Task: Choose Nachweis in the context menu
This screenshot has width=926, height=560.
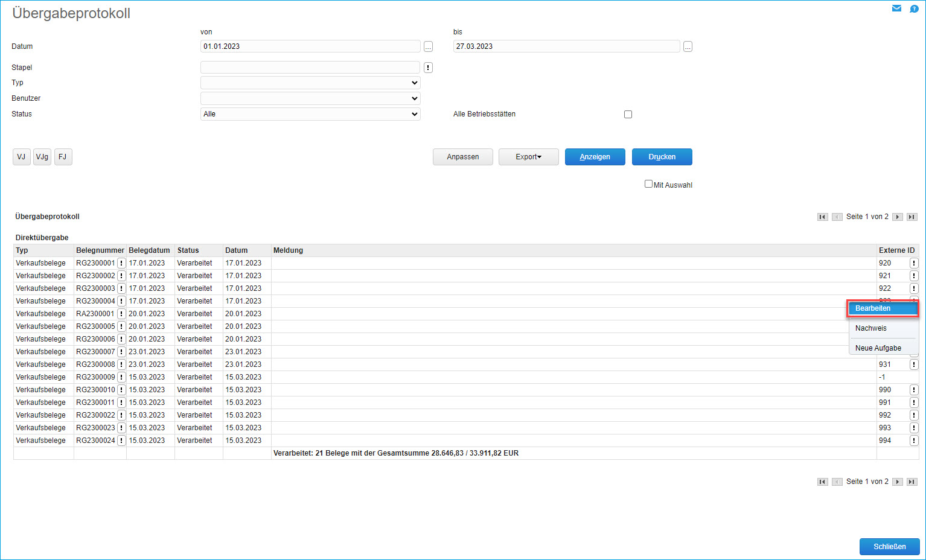Action: [871, 328]
